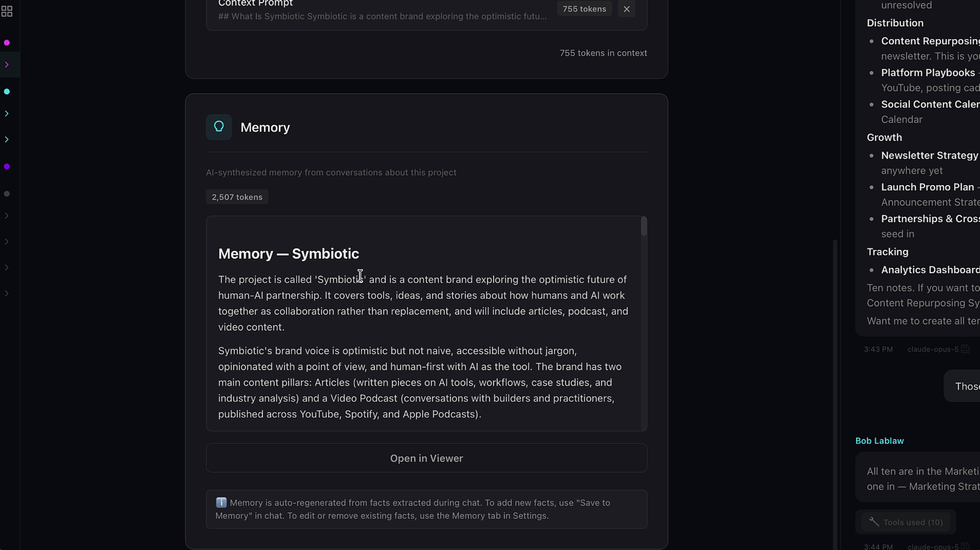The height and width of the screenshot is (550, 980).
Task: Click the Memory lightbulb icon
Action: [219, 127]
